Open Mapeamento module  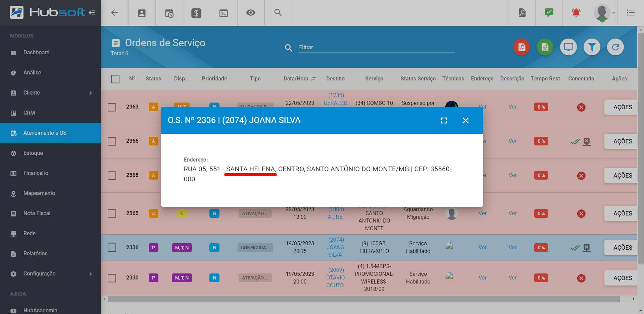[50, 193]
